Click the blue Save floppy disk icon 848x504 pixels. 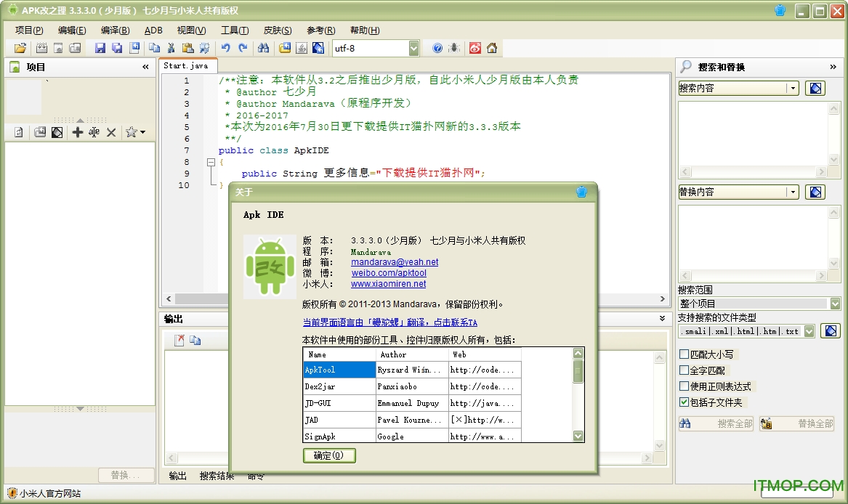(100, 48)
